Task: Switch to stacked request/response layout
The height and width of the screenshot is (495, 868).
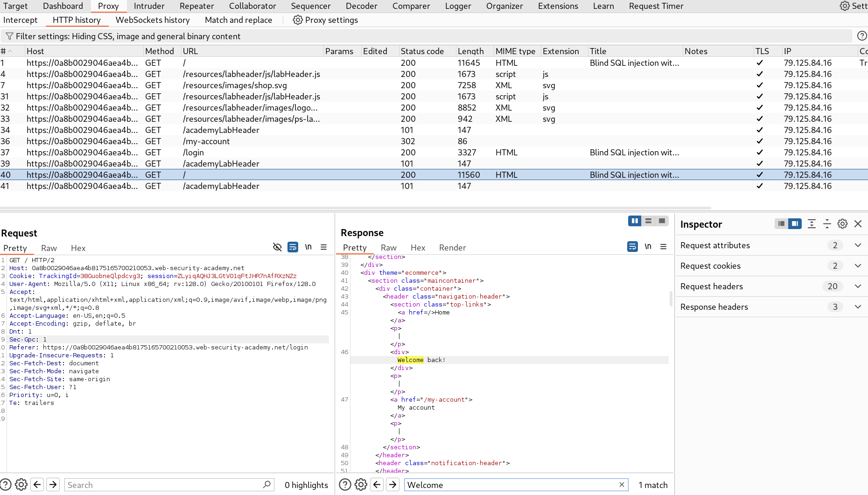Action: coord(648,221)
